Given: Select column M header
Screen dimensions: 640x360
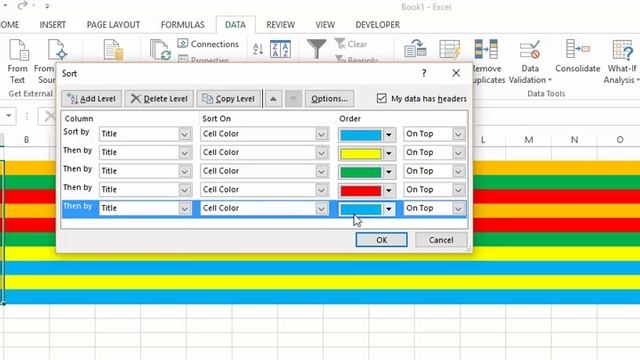Looking at the screenshot, I should [x=529, y=140].
